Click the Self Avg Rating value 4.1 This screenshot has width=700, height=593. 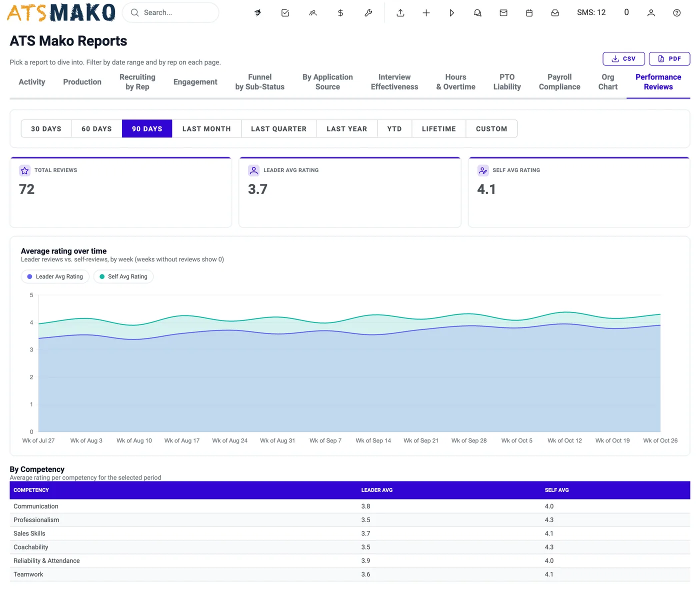click(486, 189)
